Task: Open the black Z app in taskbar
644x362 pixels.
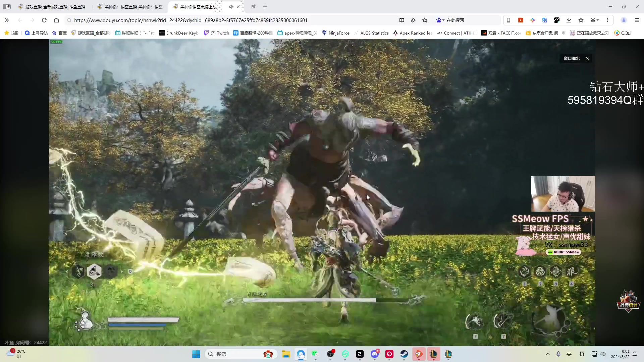Action: [x=360, y=354]
